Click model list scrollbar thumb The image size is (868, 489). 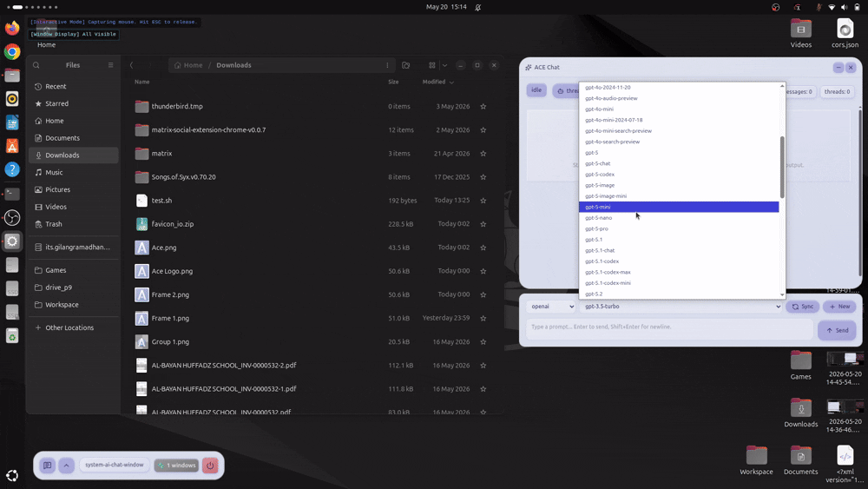click(x=782, y=167)
